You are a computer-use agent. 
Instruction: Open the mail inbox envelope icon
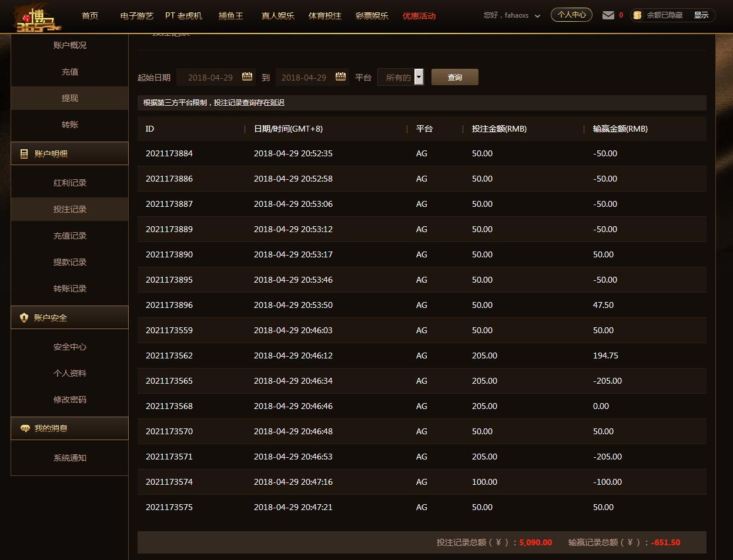[x=608, y=15]
